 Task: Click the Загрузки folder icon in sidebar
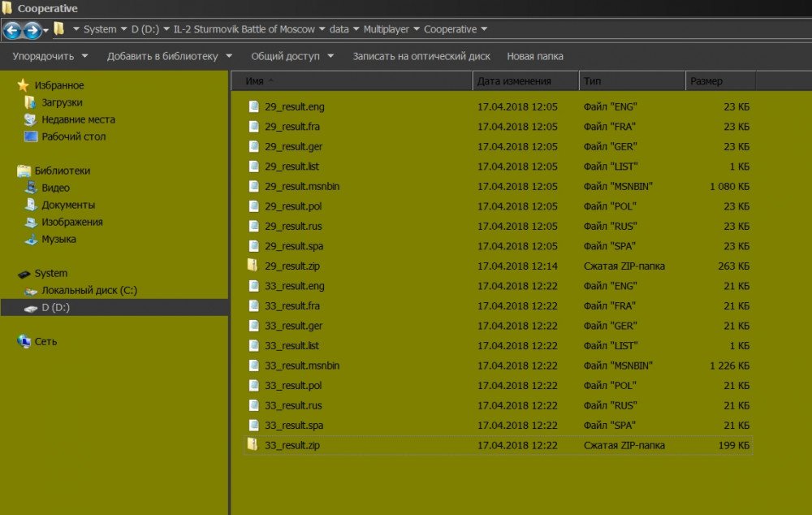tap(31, 102)
